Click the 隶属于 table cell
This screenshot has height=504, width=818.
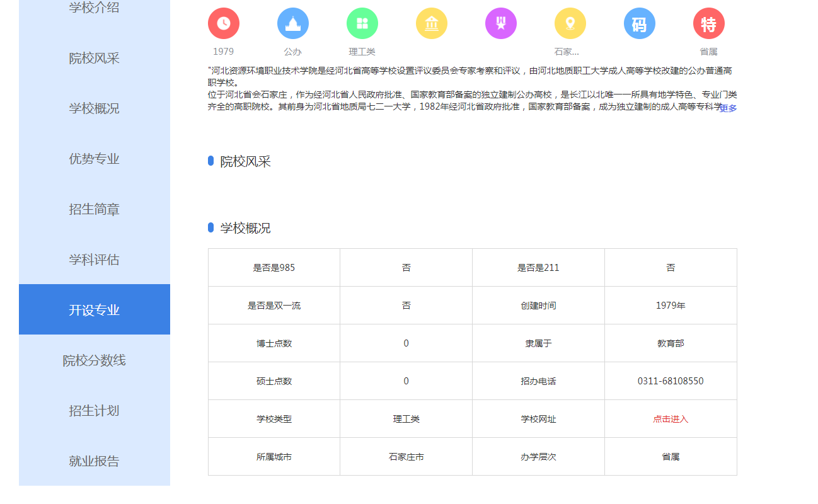(538, 343)
